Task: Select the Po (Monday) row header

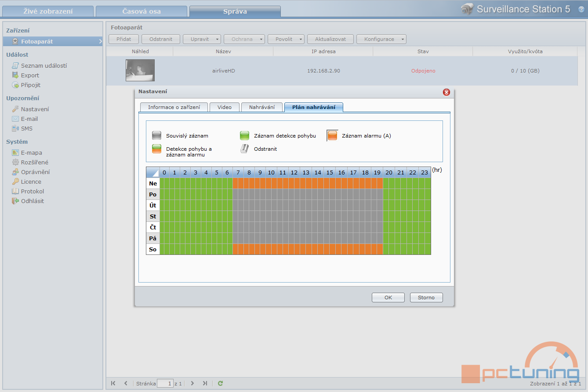Action: [x=153, y=194]
